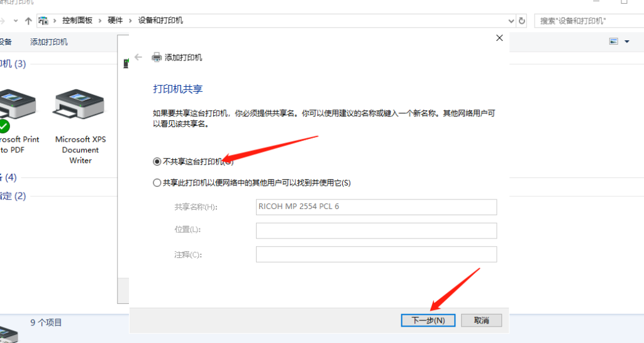Click the wizard back arrow
This screenshot has width=644, height=343.
tap(138, 57)
